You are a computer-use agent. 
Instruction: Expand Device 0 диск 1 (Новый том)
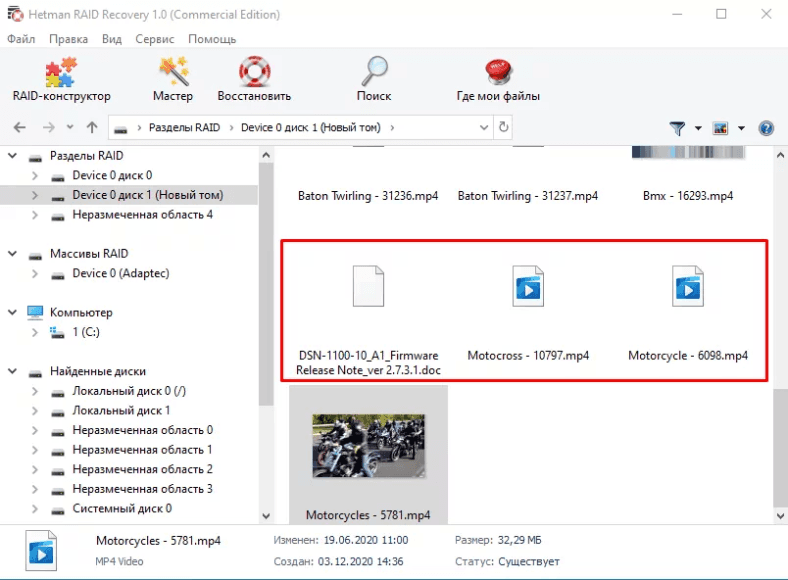tap(35, 195)
